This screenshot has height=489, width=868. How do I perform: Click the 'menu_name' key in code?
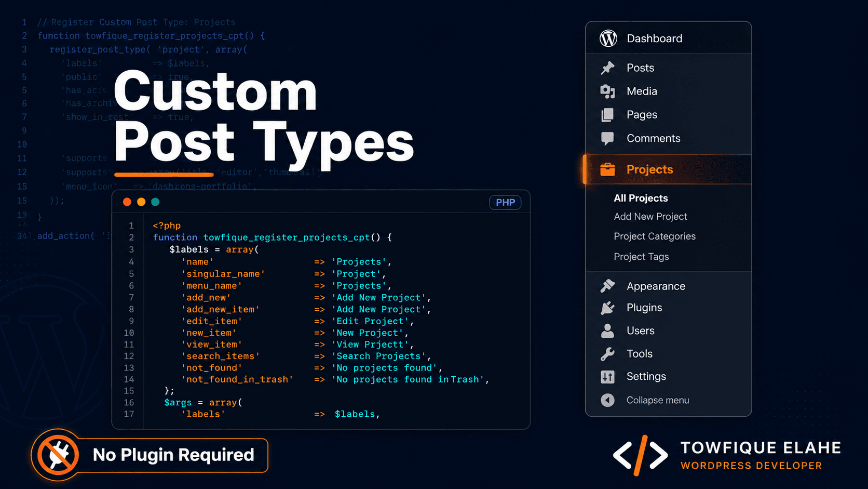(211, 286)
